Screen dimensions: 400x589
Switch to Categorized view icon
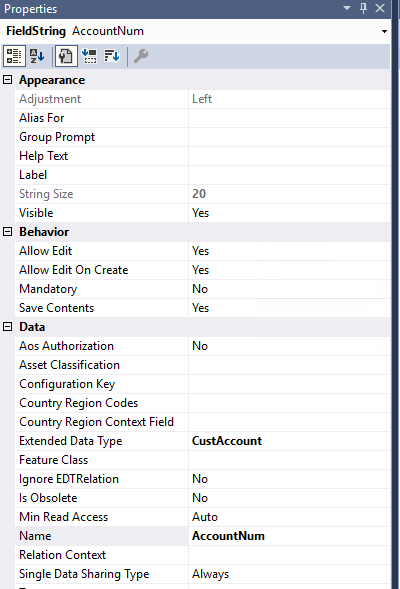coord(14,56)
